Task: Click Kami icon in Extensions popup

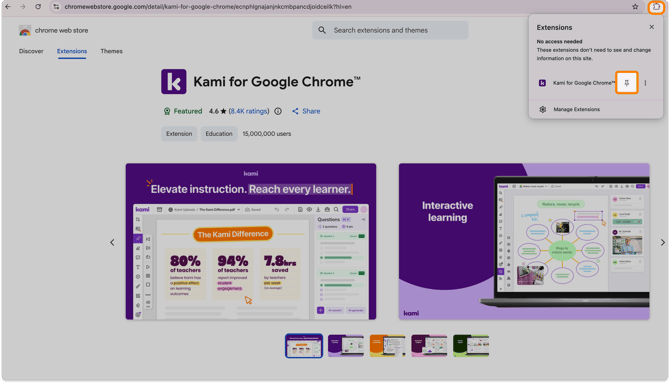Action: (542, 83)
